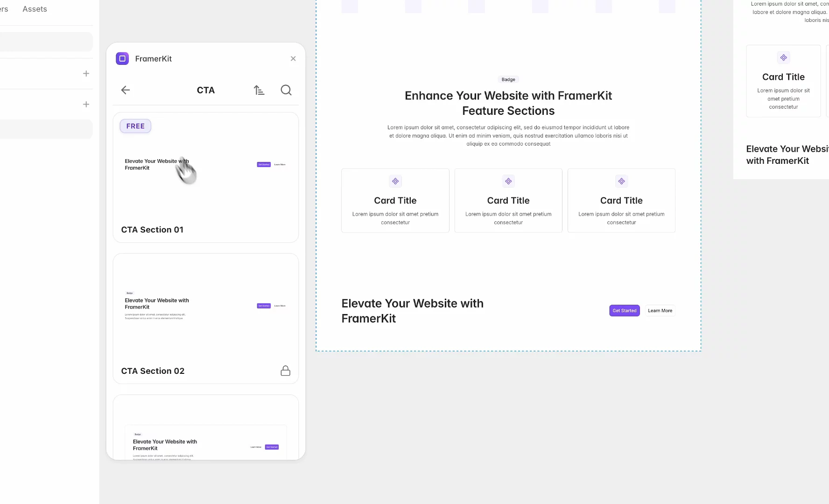Image resolution: width=829 pixels, height=504 pixels.
Task: Select the first card's 'Card Title' text
Action: click(x=395, y=201)
